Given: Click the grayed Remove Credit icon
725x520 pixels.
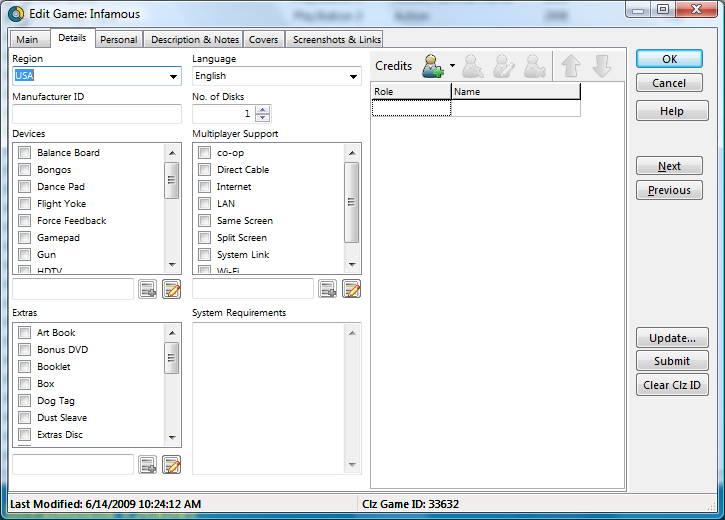Looking at the screenshot, I should click(x=473, y=66).
